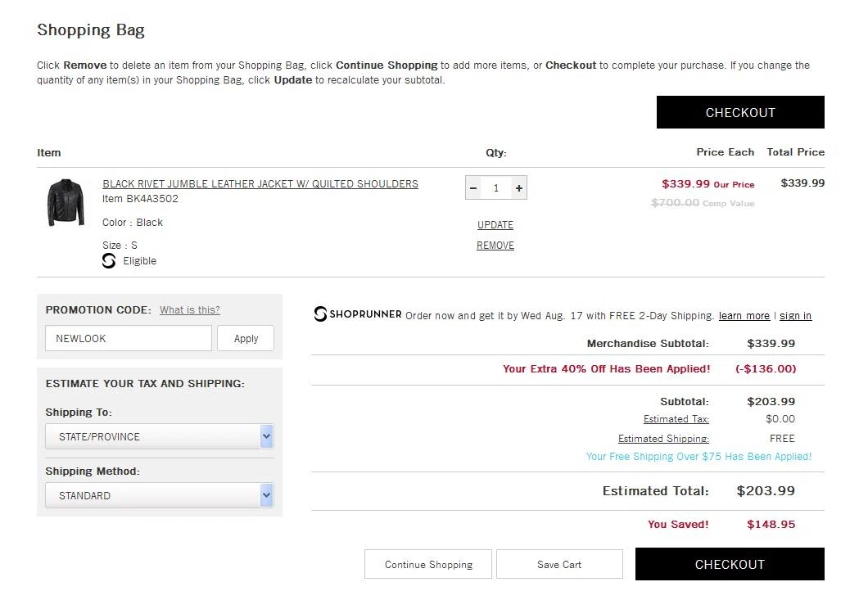Click the bottom Checkout button

pos(730,564)
